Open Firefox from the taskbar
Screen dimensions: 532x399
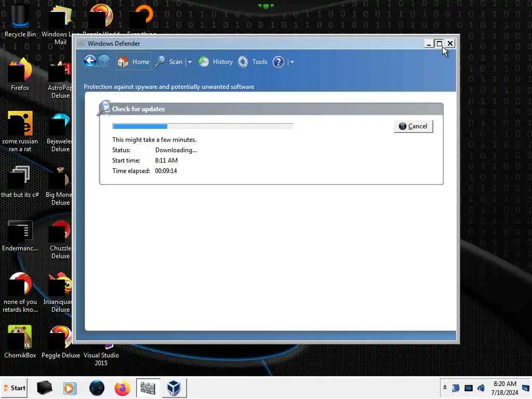tap(122, 388)
